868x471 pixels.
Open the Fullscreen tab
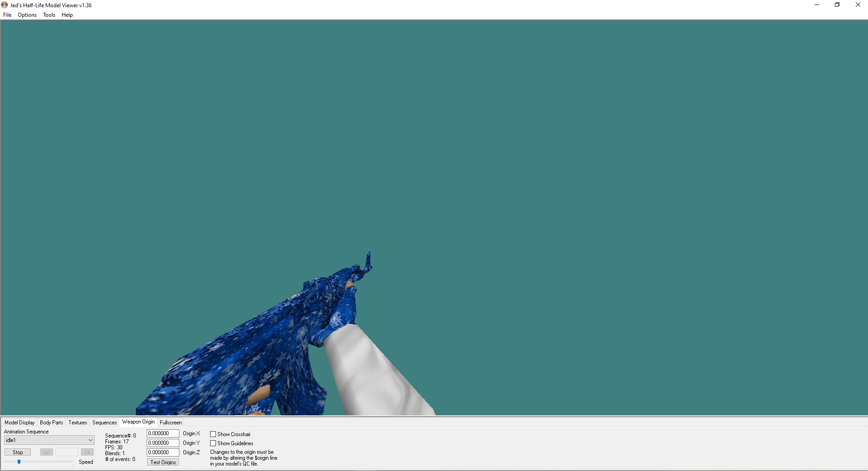coord(171,423)
